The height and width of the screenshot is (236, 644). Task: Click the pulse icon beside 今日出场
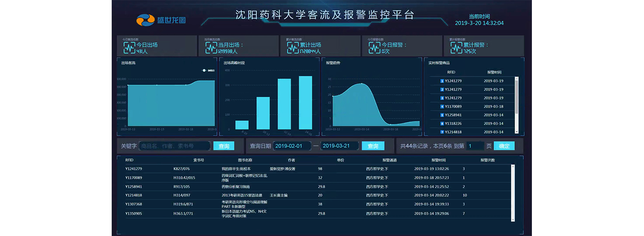[x=129, y=48]
